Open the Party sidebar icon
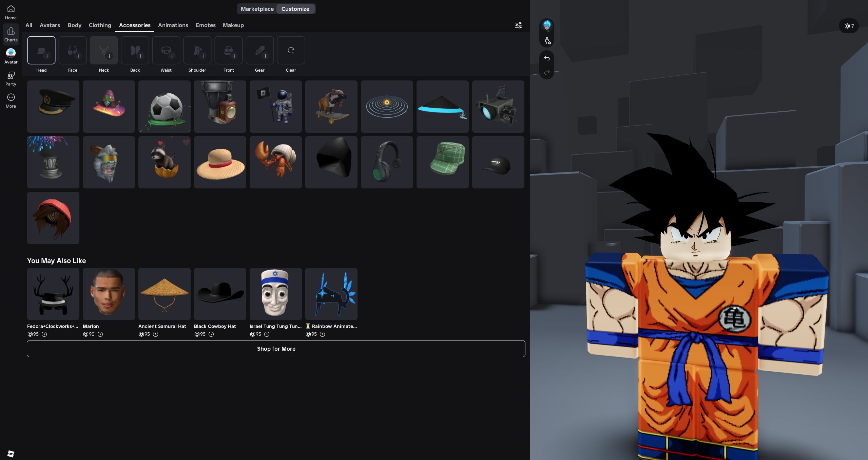868x460 pixels. click(x=11, y=78)
